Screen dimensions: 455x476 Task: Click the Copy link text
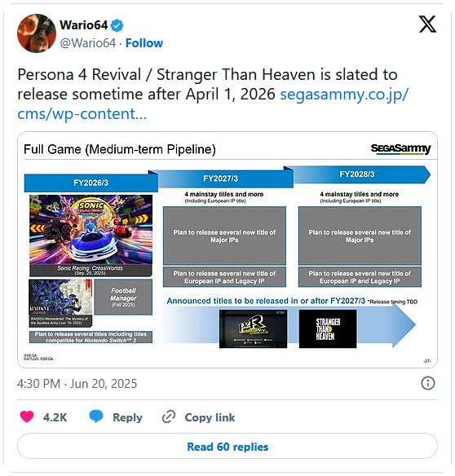pos(210,417)
